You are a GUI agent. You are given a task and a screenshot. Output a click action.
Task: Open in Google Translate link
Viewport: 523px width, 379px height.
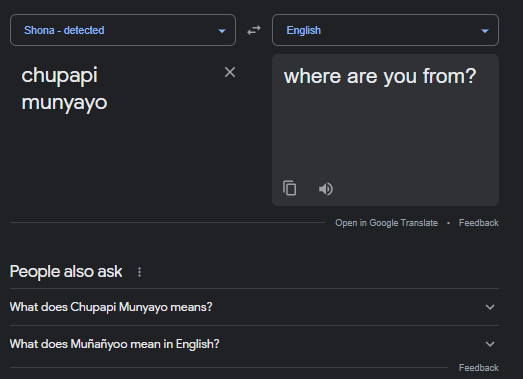pos(386,223)
